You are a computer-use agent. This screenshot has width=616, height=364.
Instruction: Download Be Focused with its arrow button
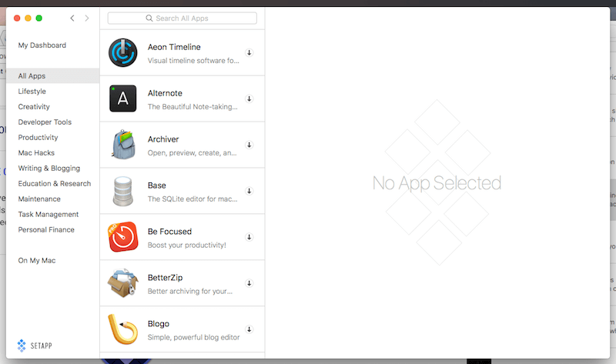[249, 237]
